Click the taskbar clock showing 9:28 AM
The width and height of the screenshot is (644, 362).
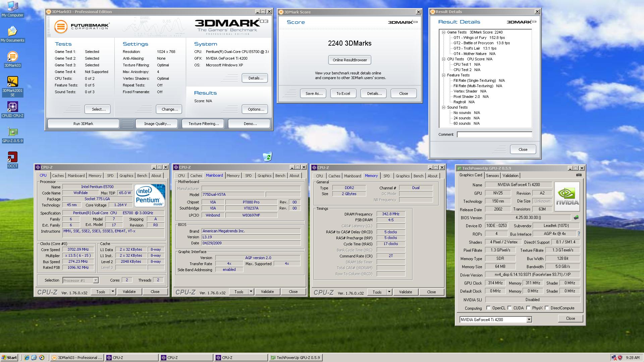[x=633, y=358]
